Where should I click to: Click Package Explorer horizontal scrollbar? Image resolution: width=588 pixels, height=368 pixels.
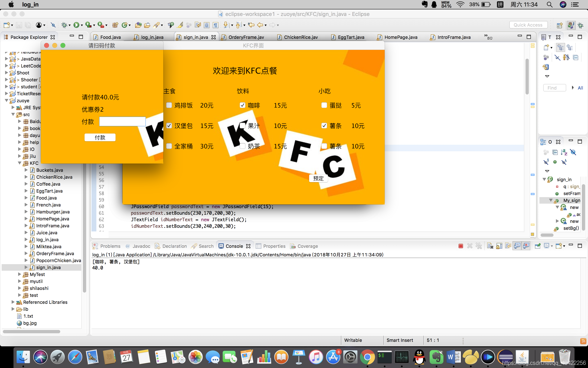(32, 331)
